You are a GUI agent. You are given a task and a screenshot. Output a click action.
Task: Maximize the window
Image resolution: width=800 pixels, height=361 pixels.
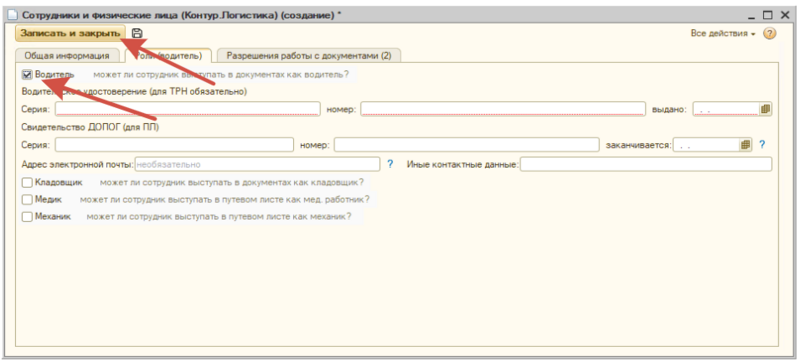(768, 15)
